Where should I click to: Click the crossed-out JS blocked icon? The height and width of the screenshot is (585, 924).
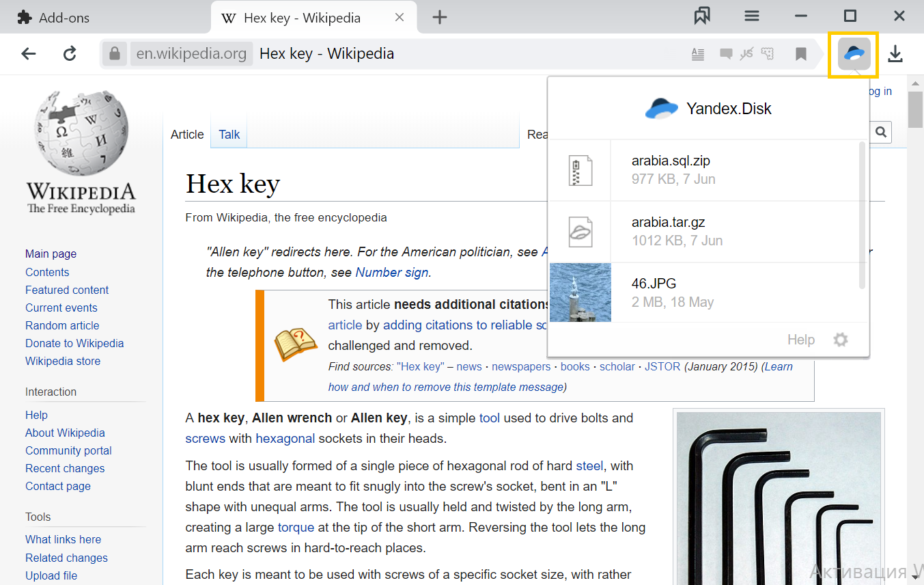(x=746, y=53)
